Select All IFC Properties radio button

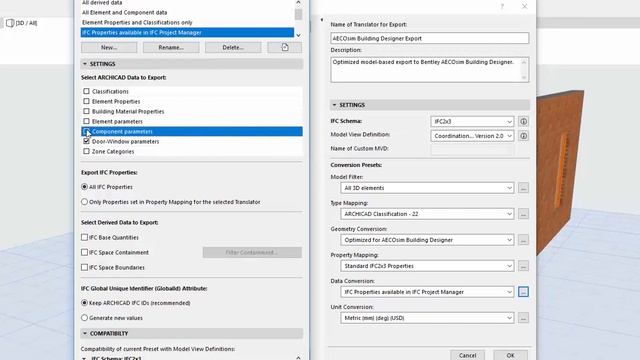[x=84, y=187]
